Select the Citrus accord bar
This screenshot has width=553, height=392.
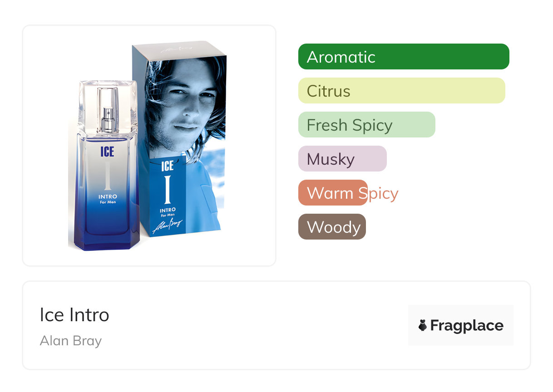(402, 91)
